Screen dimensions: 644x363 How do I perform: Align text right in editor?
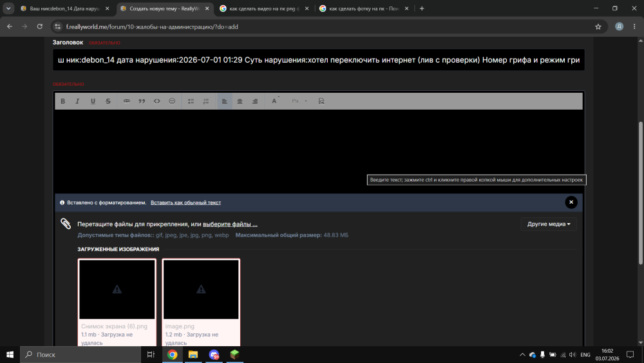(255, 101)
